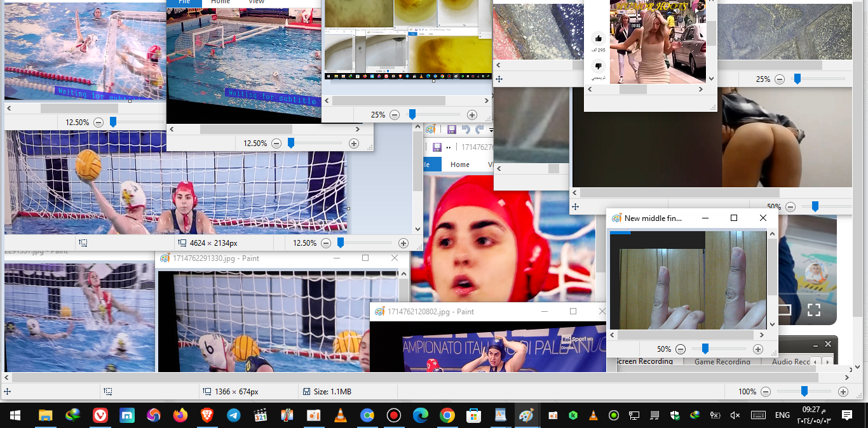The width and height of the screenshot is (868, 428).
Task: Click the Undo arrow in Paint toolbar
Action: [x=466, y=130]
